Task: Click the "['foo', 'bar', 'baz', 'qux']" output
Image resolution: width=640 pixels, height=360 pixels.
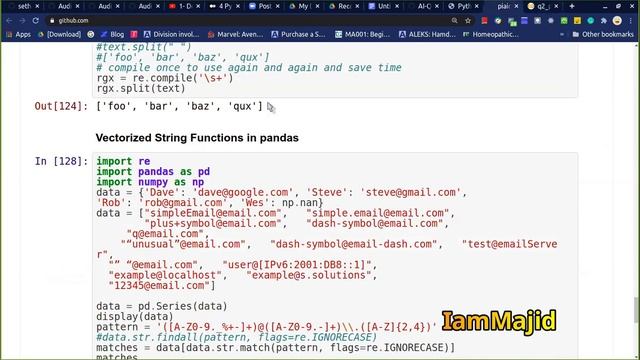Action: click(180, 106)
